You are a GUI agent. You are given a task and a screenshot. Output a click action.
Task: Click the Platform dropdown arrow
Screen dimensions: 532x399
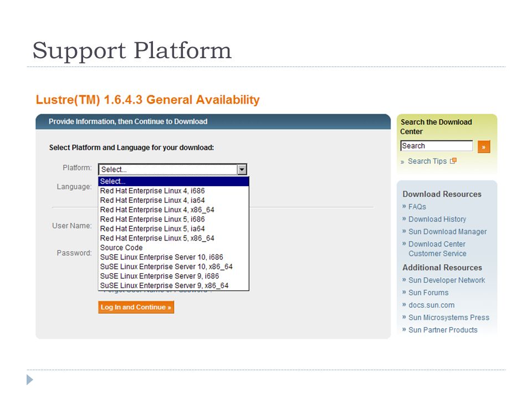(x=242, y=170)
